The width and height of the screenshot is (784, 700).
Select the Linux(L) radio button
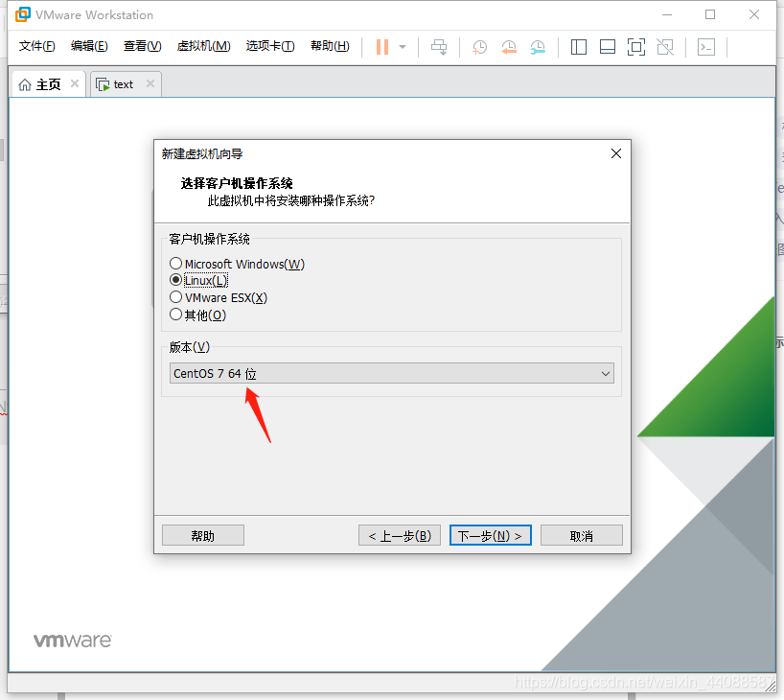(x=175, y=280)
